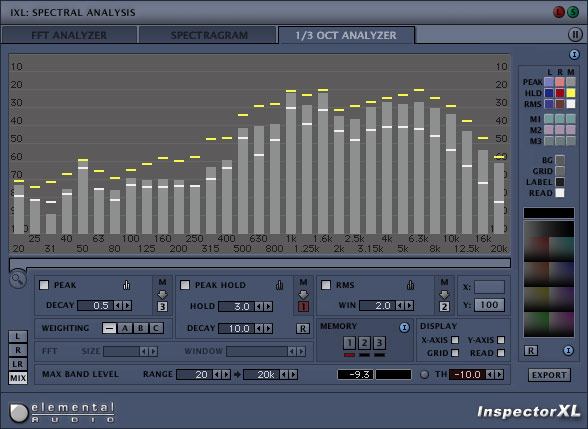Increase the PEAK HOLD decay value
The height and width of the screenshot is (429, 588).
click(268, 328)
